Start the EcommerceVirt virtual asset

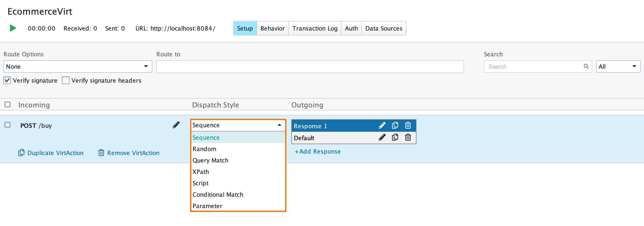coord(12,28)
